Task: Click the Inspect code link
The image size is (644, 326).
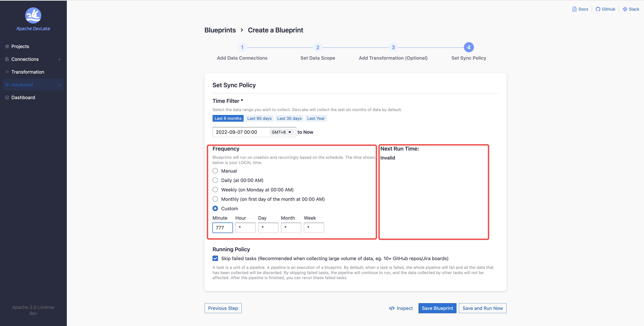Action: [401, 308]
